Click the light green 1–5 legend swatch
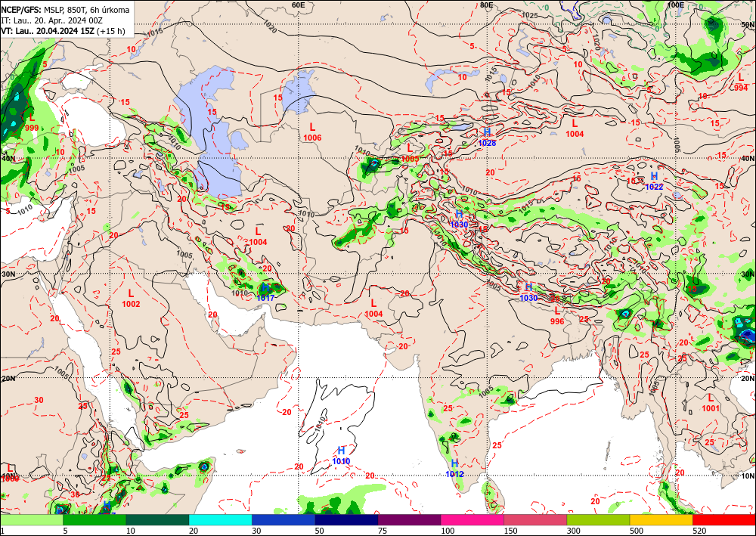 pyautogui.click(x=31, y=519)
